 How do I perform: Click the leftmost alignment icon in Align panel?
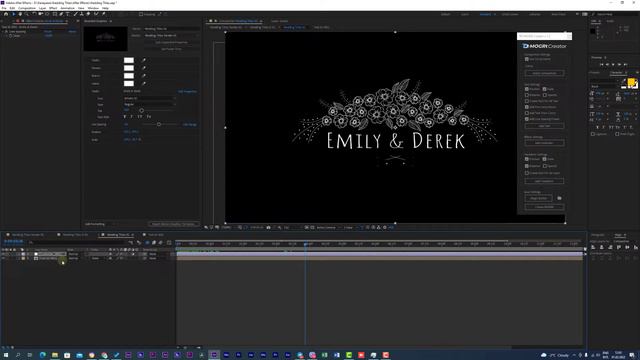tap(593, 247)
